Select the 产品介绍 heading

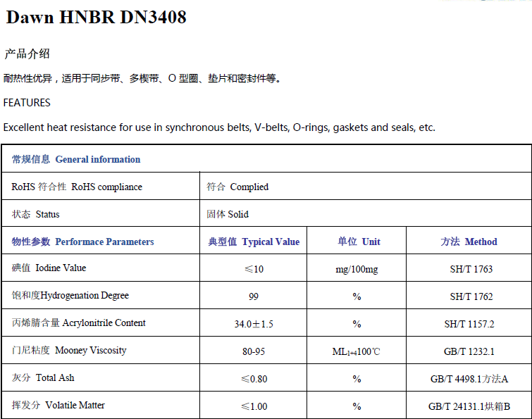pyautogui.click(x=27, y=54)
